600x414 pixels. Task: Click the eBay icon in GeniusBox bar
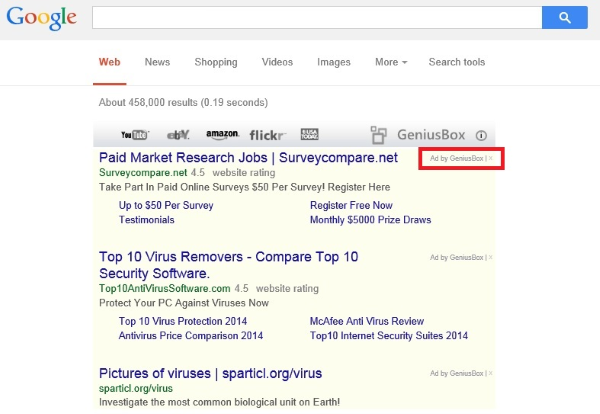(178, 135)
